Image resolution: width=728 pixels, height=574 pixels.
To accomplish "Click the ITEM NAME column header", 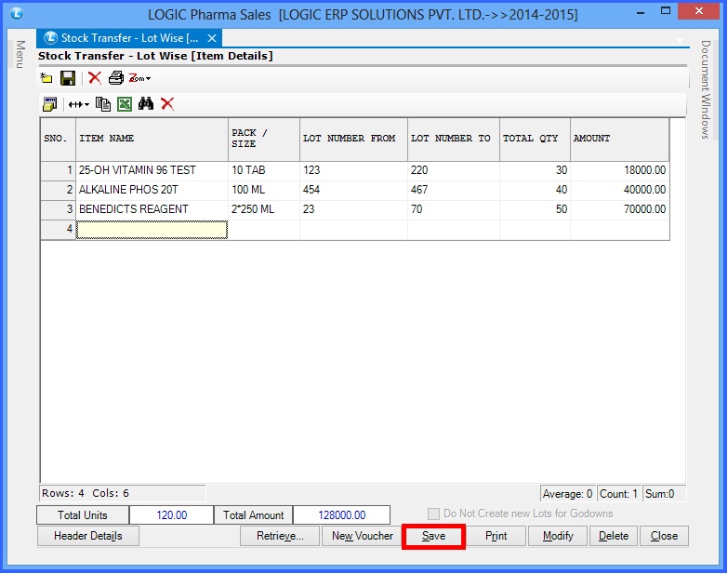I will tap(152, 140).
